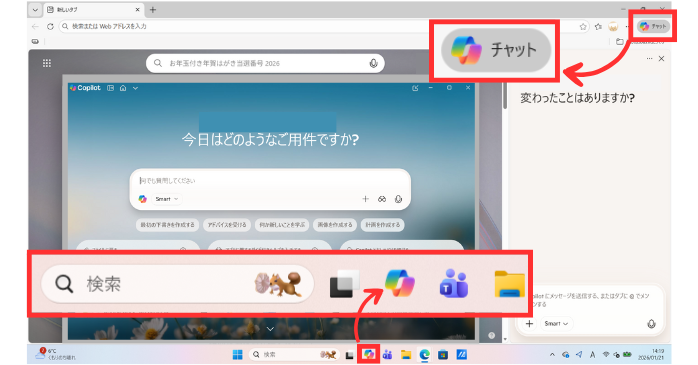
Task: Open more options in Edge Copilot sidebar
Action: 649,59
